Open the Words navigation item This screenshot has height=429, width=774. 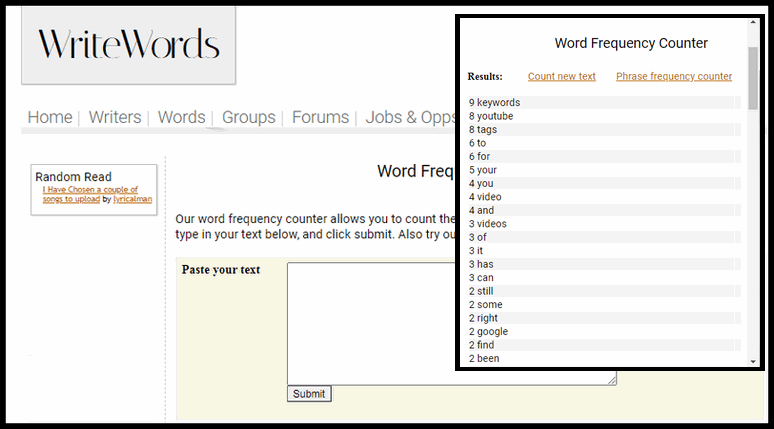point(181,117)
